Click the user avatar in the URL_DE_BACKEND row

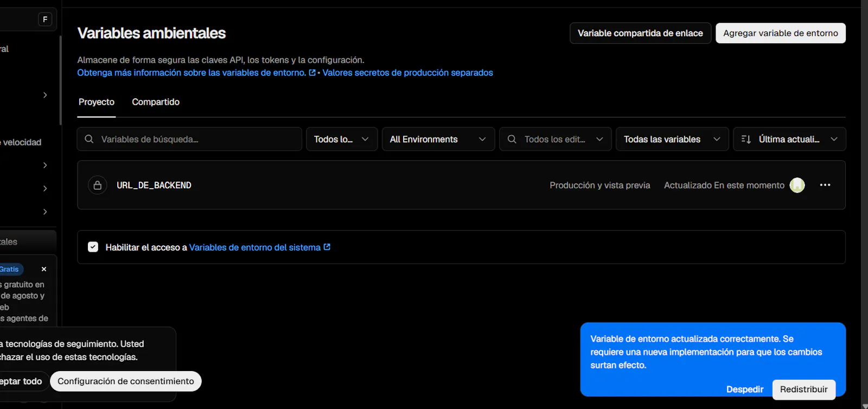797,185
